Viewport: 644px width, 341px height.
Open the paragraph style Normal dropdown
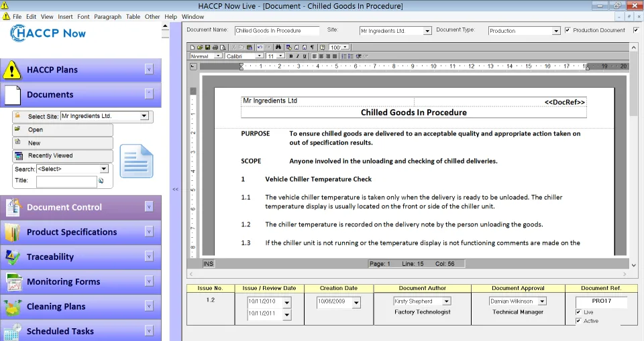pyautogui.click(x=219, y=56)
